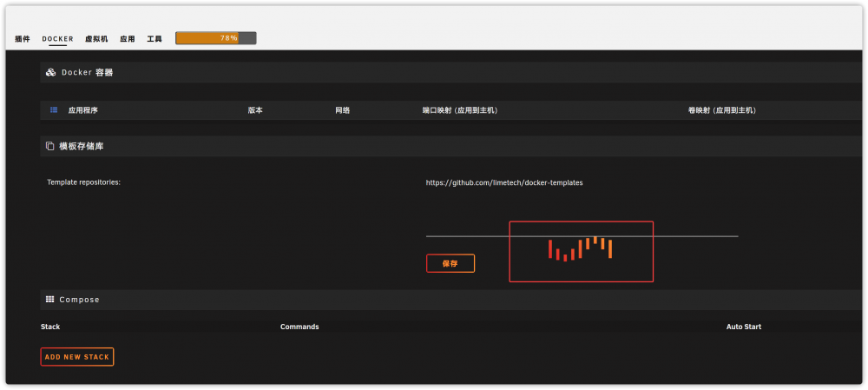Click the Stack column header

50,327
